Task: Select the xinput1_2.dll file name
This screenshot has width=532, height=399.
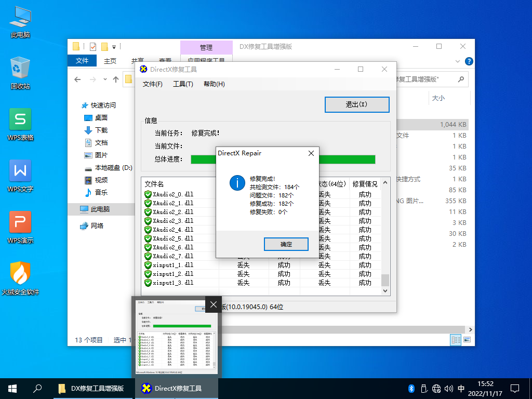Action: 173,274
